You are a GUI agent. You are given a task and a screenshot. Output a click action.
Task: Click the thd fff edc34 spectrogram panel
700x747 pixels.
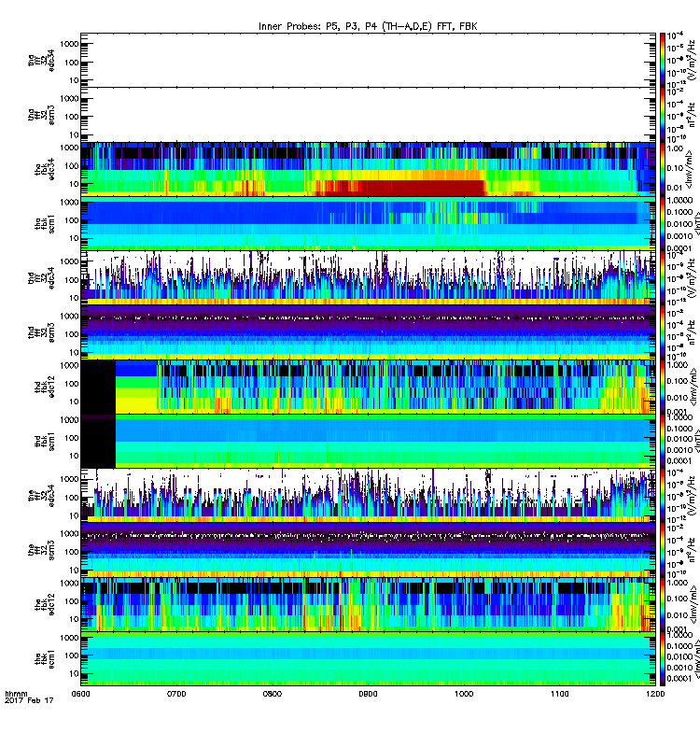[x=368, y=277]
